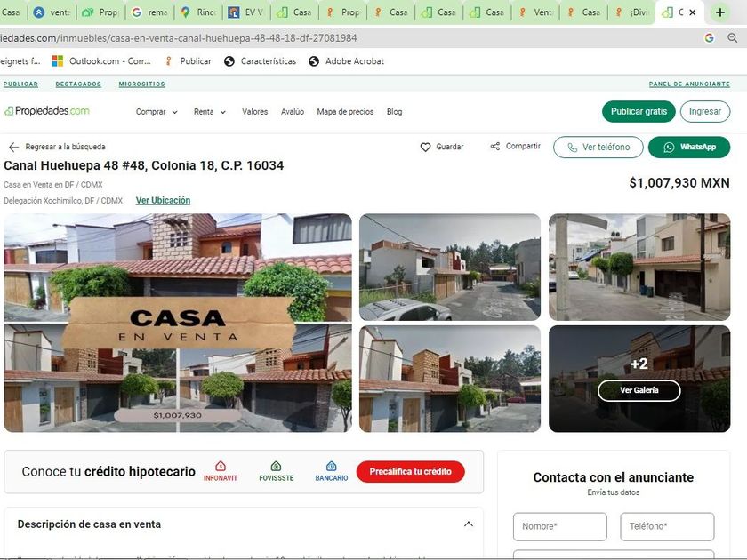This screenshot has height=560, width=747.
Task: Open the top right street photo
Action: tap(639, 268)
